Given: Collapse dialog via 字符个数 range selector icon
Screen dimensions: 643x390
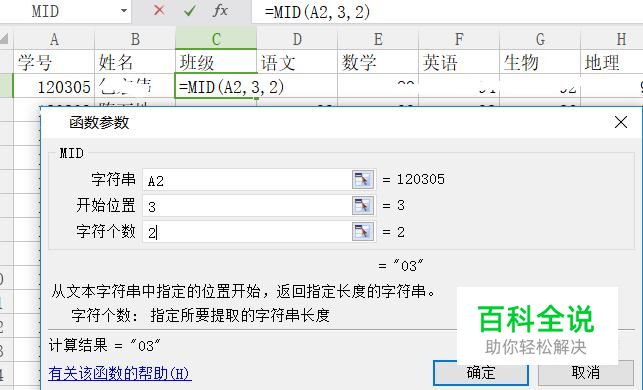Looking at the screenshot, I should pos(363,232).
